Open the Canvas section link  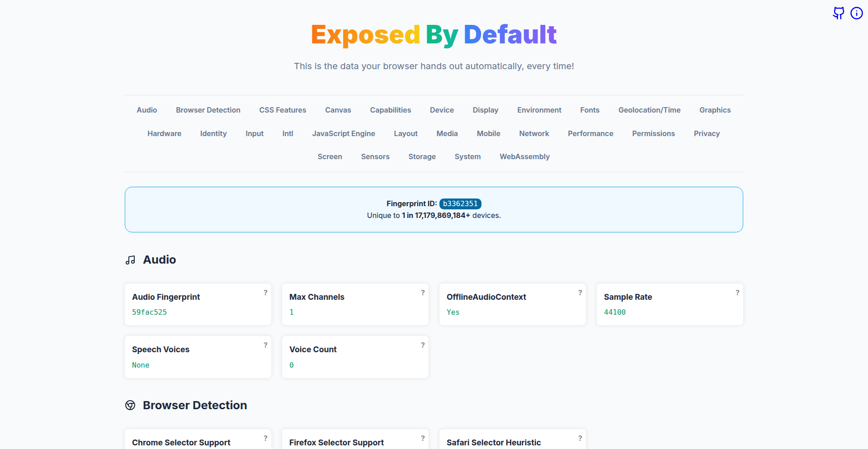click(338, 110)
